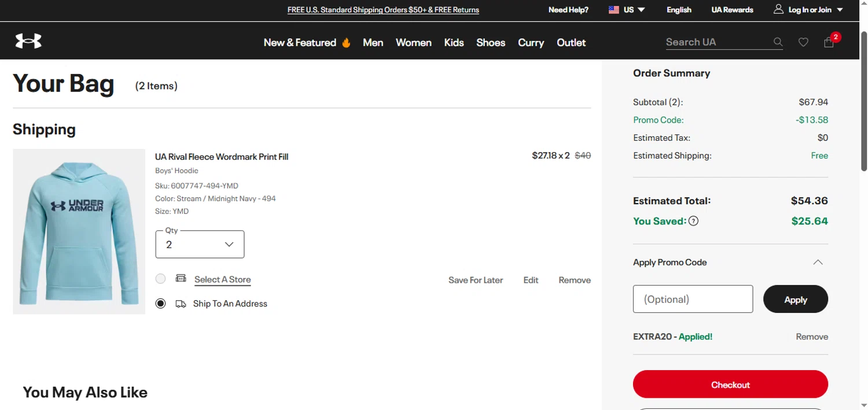Click the Search UA field
Screen dimensions: 868x410
point(718,42)
